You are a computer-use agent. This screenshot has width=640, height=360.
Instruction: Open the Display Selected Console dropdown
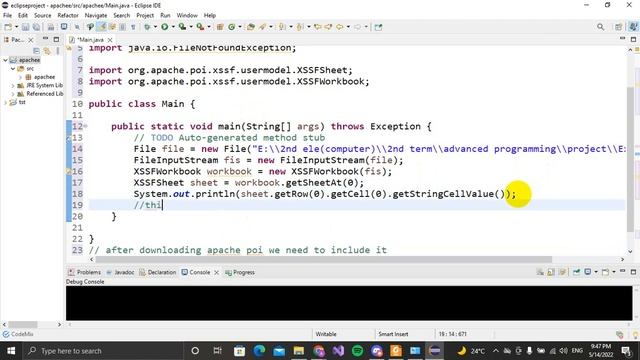596,272
